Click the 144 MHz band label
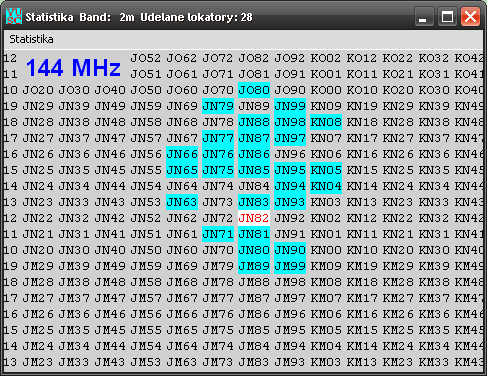The width and height of the screenshot is (487, 376). coord(73,68)
